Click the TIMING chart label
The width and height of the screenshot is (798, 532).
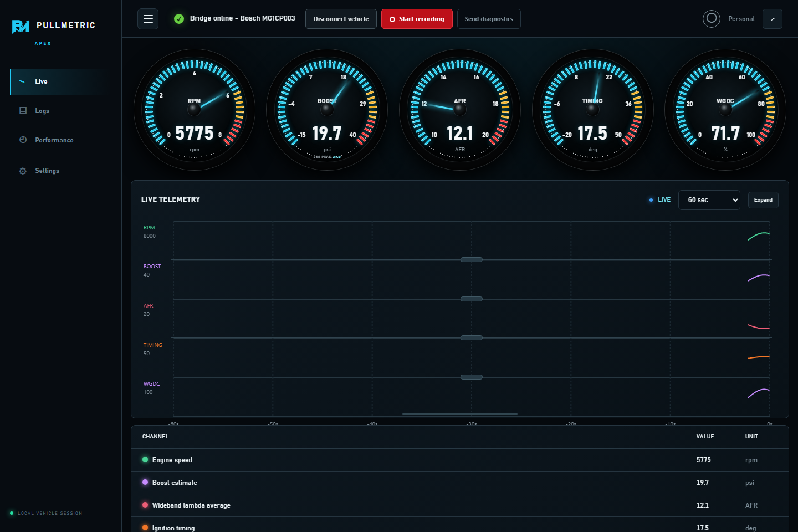(153, 345)
